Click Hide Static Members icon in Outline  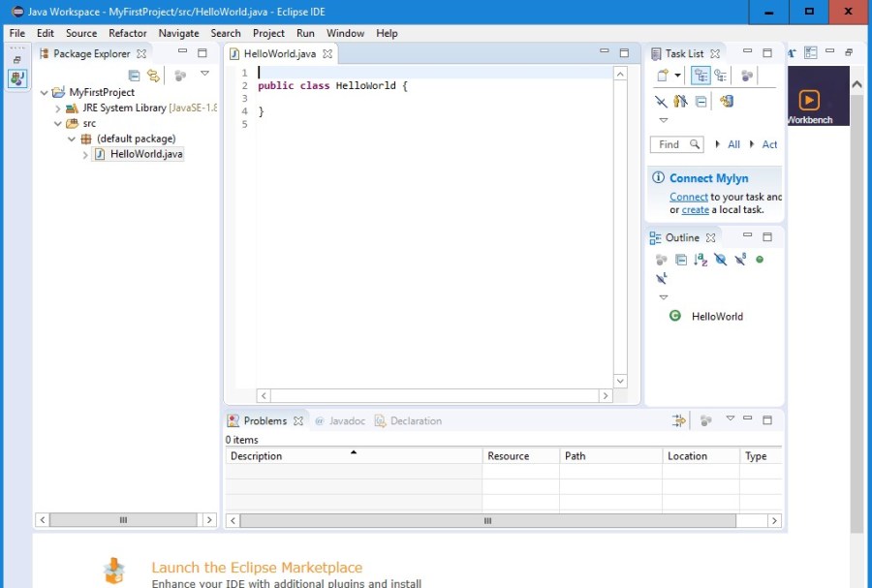[740, 260]
